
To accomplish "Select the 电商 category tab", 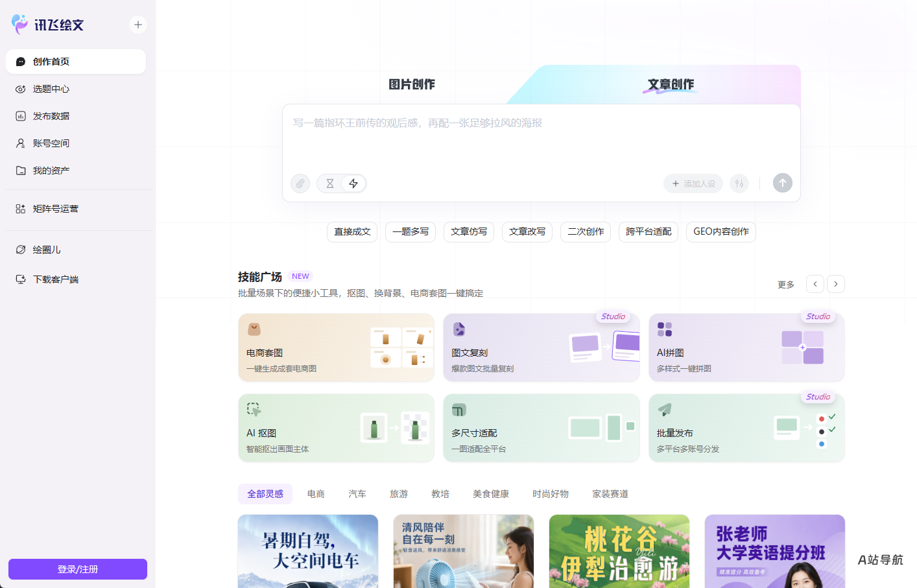I will coord(316,494).
